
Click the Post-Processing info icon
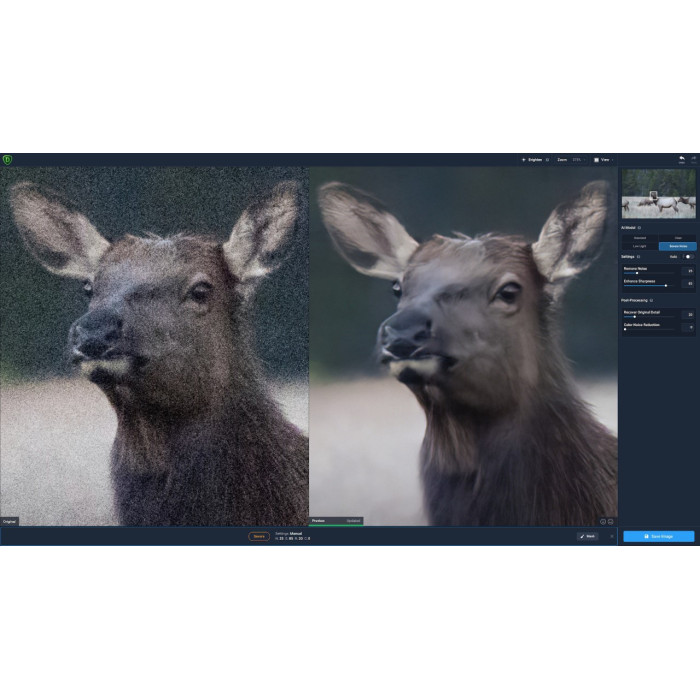coord(651,300)
